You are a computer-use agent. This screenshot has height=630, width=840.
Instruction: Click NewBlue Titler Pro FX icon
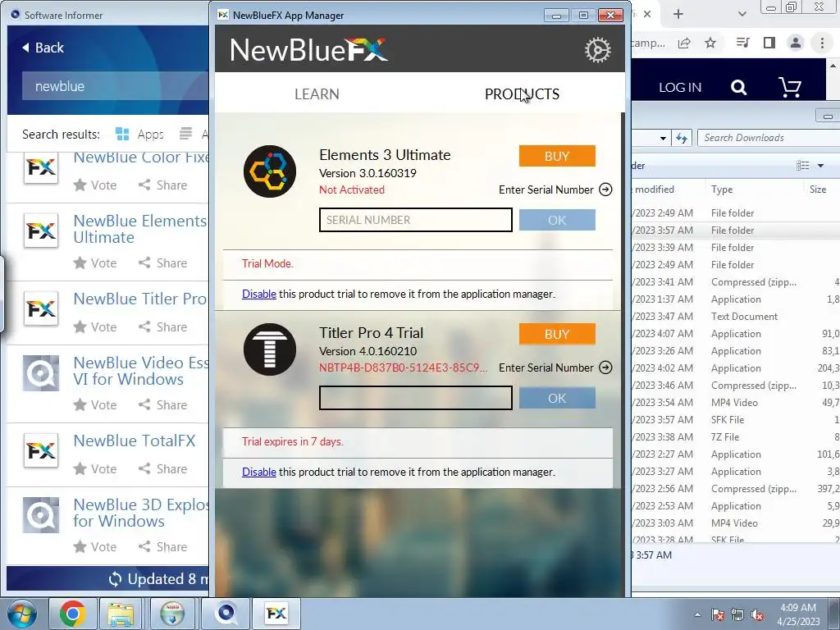[x=41, y=308]
